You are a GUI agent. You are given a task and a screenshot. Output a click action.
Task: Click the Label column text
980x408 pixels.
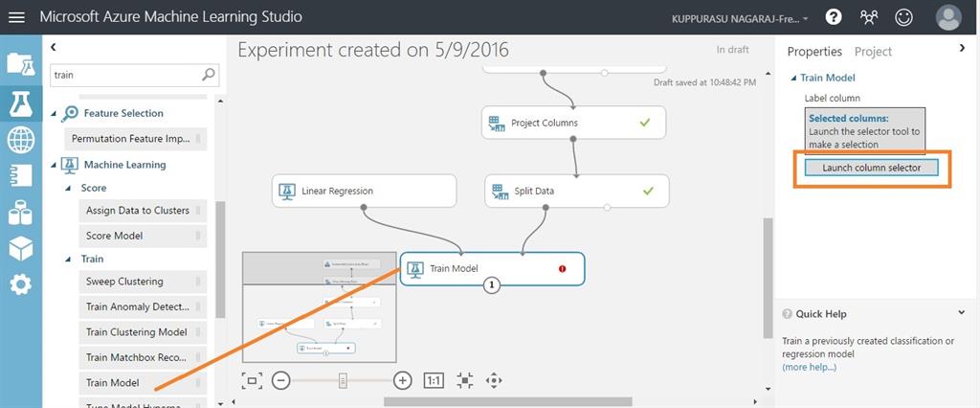[832, 99]
